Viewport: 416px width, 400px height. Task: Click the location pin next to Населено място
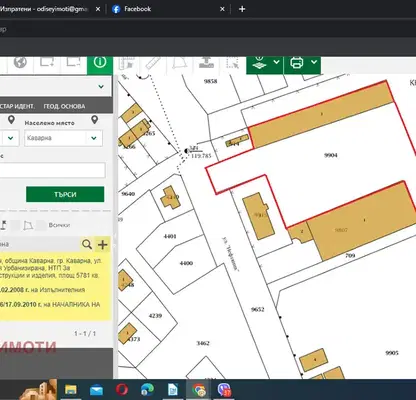tap(95, 120)
